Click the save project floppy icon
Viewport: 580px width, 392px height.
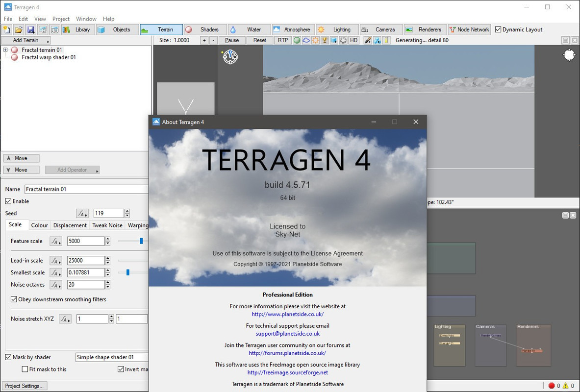(31, 29)
